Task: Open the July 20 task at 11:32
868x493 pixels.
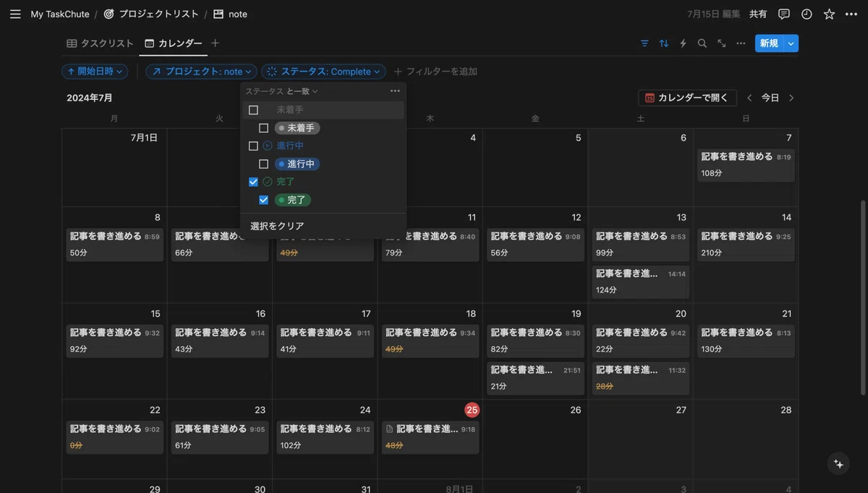Action: (641, 378)
